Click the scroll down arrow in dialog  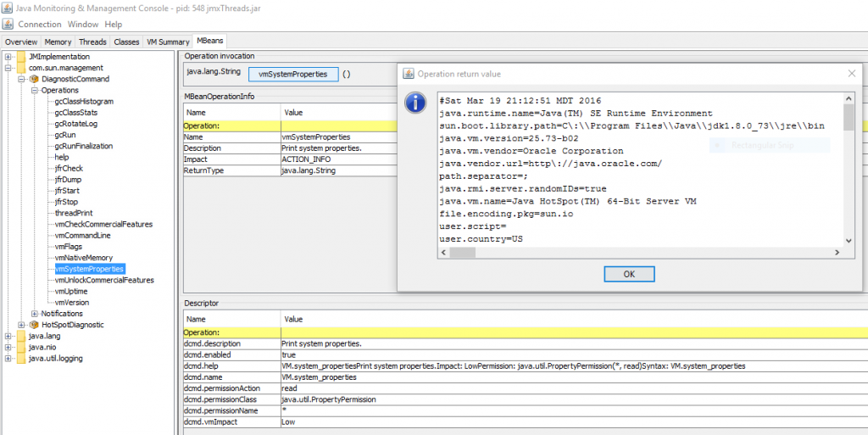[x=848, y=241]
